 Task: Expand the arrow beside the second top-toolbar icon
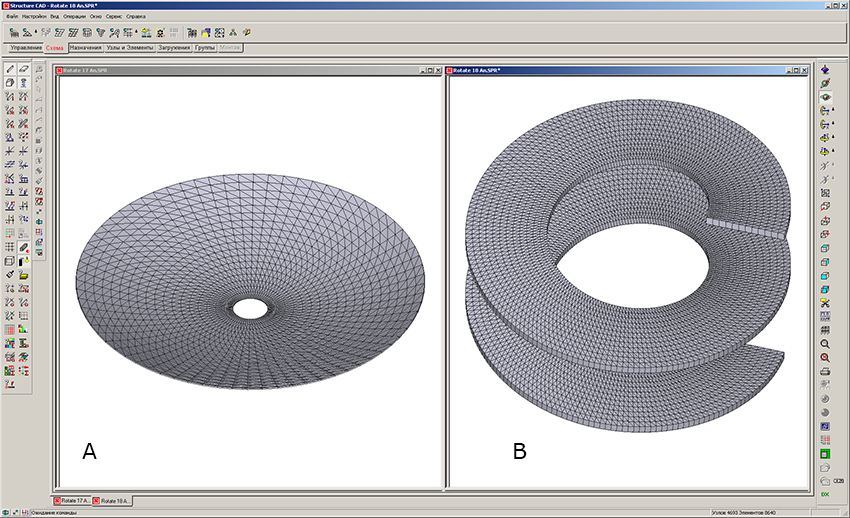36,32
